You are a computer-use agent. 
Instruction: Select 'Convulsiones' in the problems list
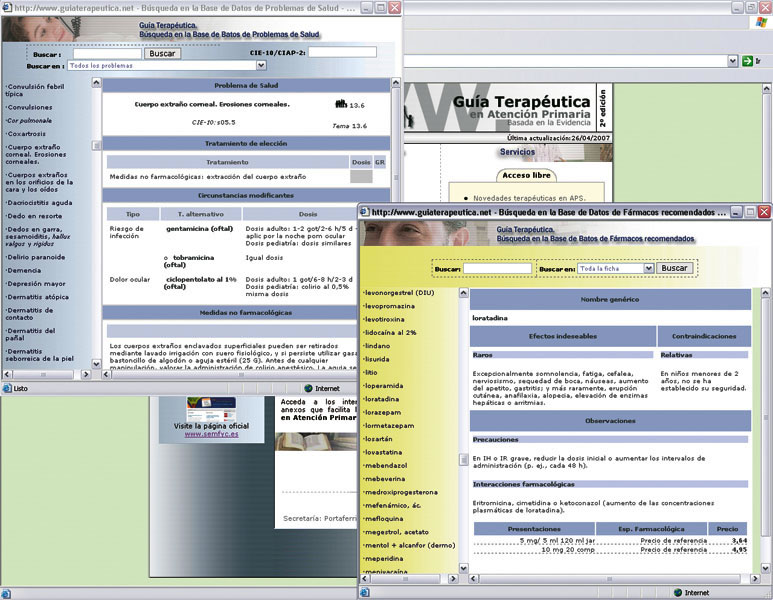[x=30, y=107]
